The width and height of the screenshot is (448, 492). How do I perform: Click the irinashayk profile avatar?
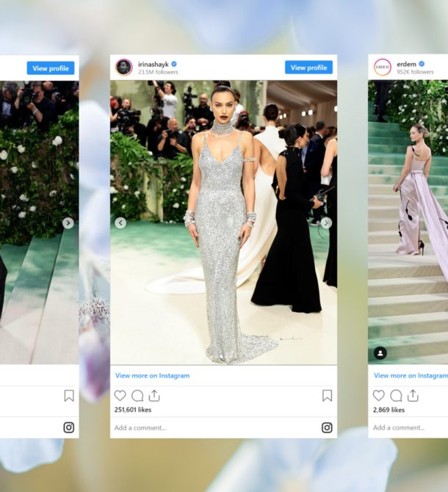coord(124,67)
